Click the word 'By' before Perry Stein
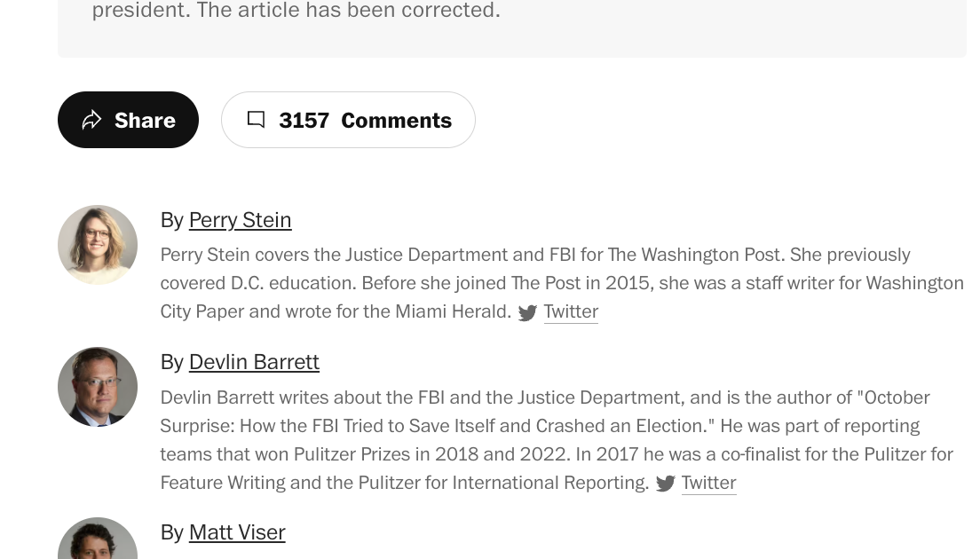The image size is (980, 559). 172,220
